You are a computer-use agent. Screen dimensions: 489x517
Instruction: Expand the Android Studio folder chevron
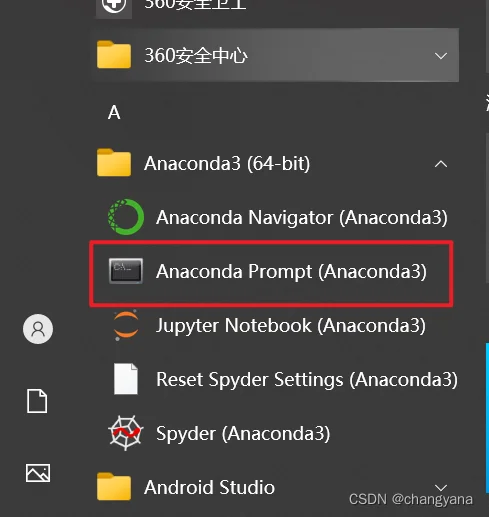pyautogui.click(x=441, y=488)
